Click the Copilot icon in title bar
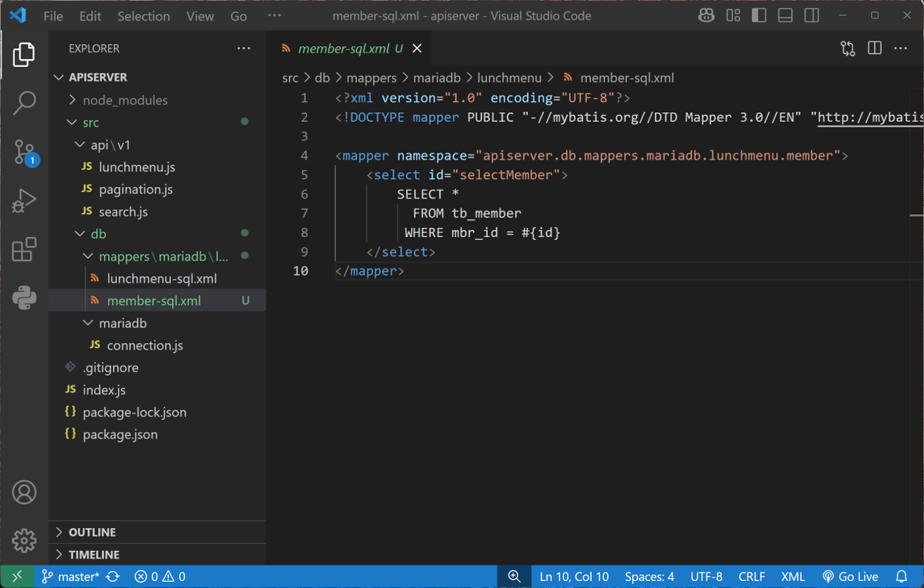Screen dimensions: 924x588 coord(706,15)
